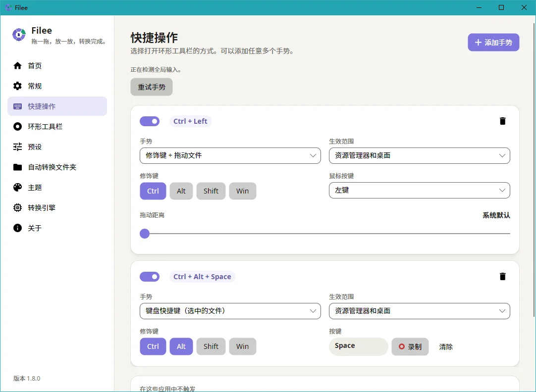Toggle Ctrl modifier for Ctrl + Left gesture
Screen dimensions: 536x392
click(153, 191)
